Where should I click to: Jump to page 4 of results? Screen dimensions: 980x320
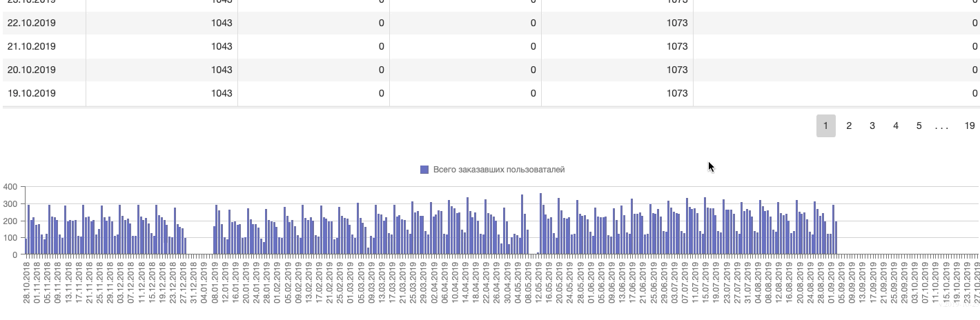[x=896, y=126]
